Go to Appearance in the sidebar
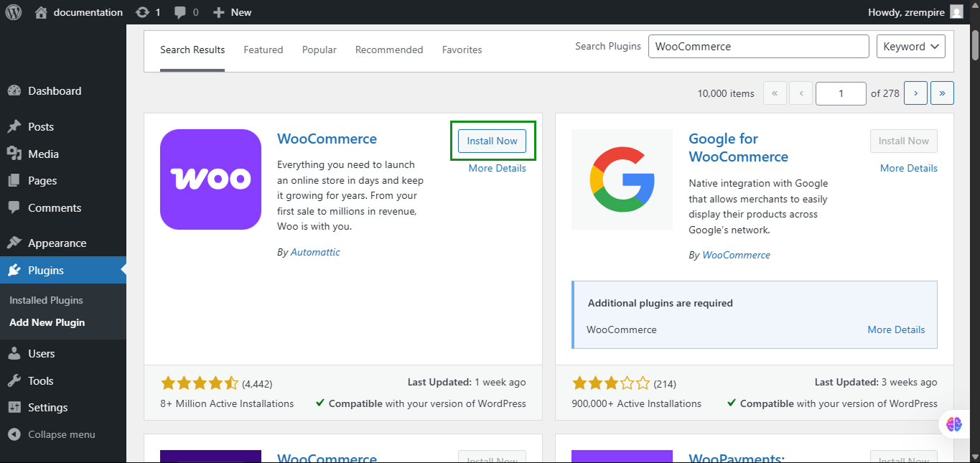Image resolution: width=980 pixels, height=463 pixels. click(57, 243)
